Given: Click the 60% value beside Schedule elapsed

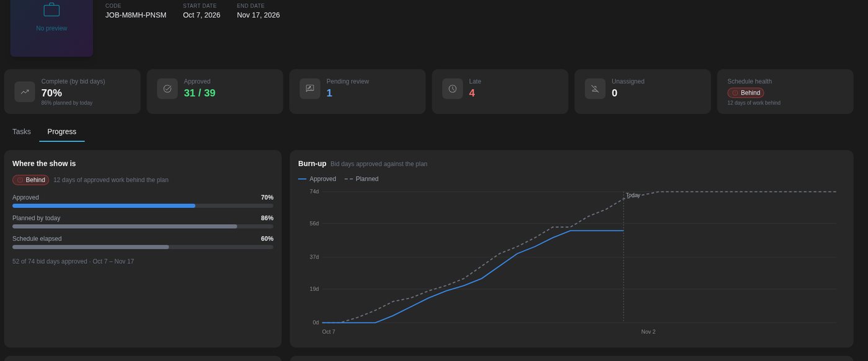Looking at the screenshot, I should point(267,238).
